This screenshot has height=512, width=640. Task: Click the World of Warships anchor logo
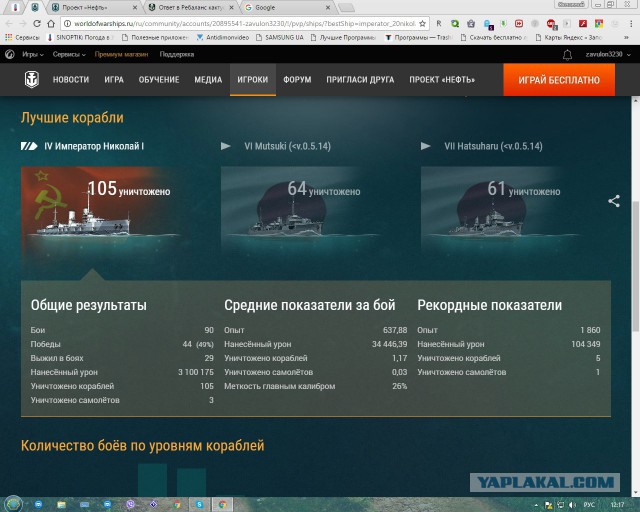pyautogui.click(x=32, y=80)
